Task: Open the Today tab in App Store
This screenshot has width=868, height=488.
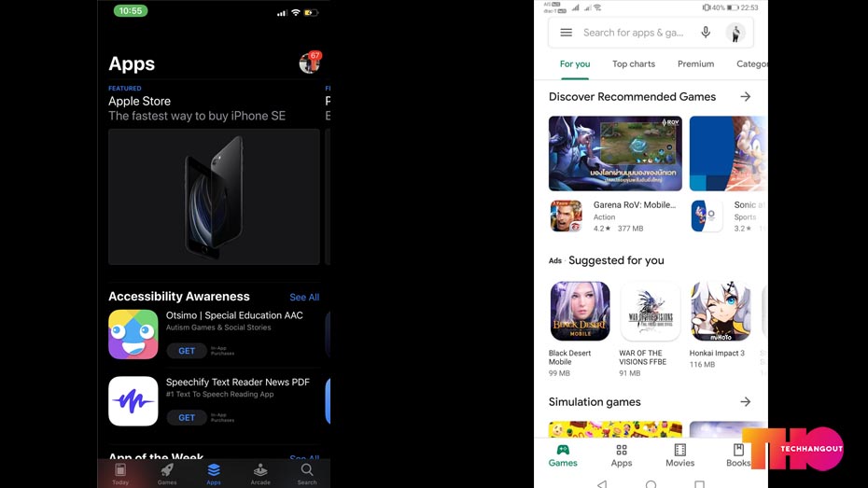Action: click(x=120, y=474)
